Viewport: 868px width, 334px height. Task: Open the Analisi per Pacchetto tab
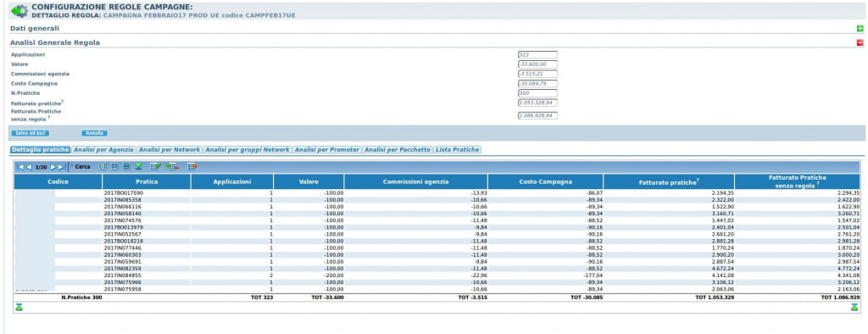[x=398, y=149]
